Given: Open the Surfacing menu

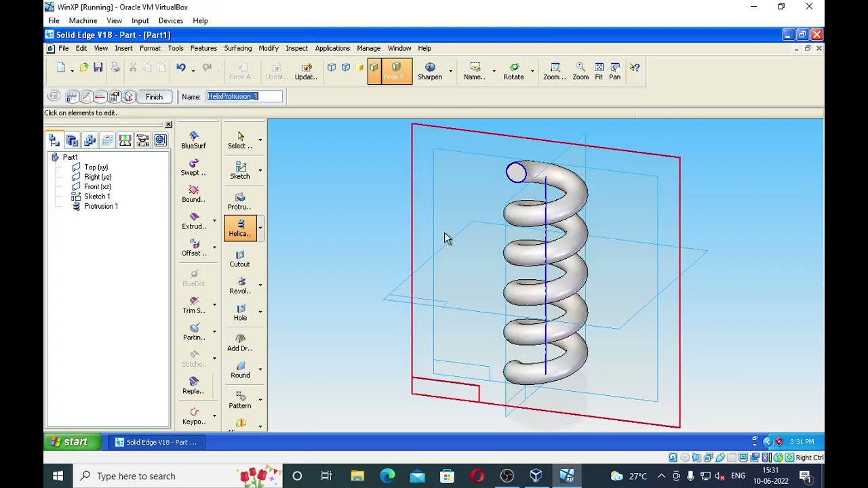Looking at the screenshot, I should click(x=238, y=48).
